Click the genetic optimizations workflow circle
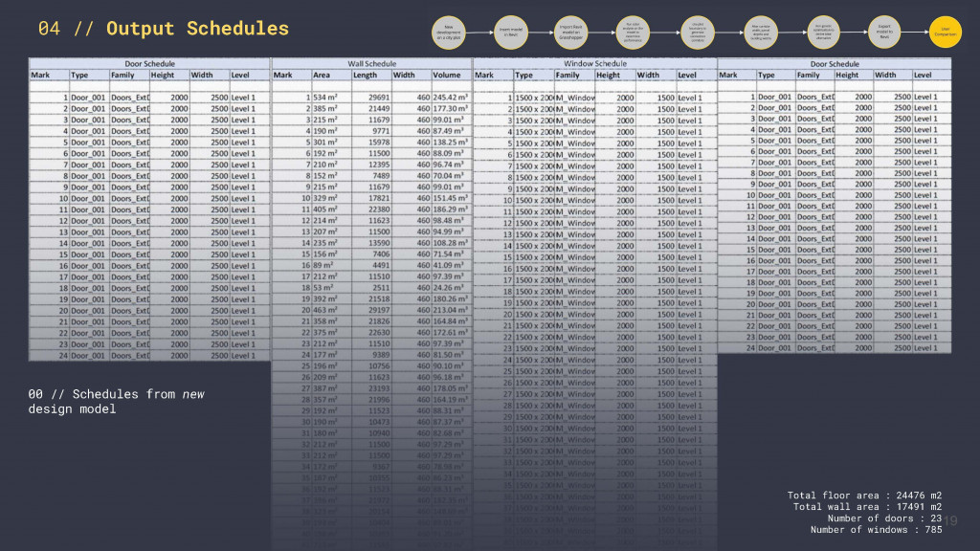This screenshot has height=551, width=980. tap(822, 31)
